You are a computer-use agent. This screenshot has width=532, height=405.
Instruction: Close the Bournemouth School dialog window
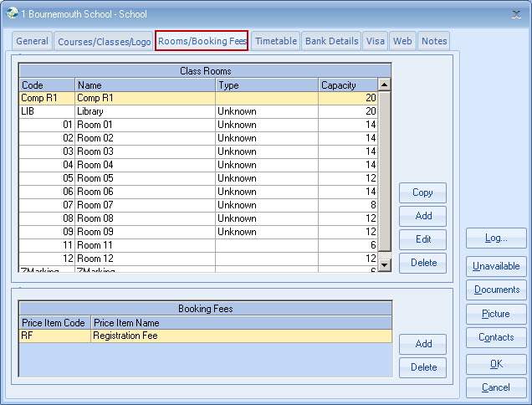[514, 13]
